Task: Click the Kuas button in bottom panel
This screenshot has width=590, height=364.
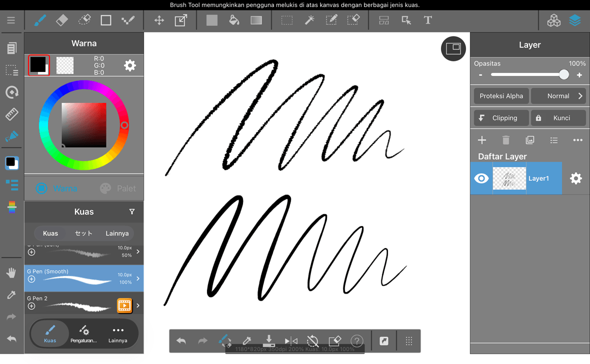Action: 50,334
